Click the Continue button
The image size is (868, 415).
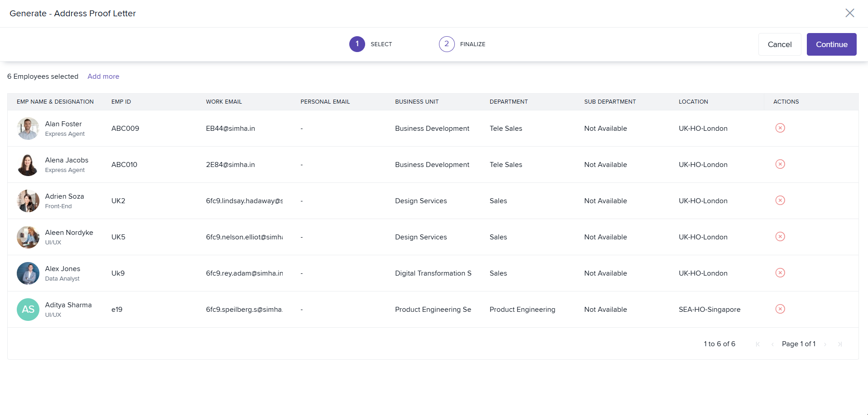pyautogui.click(x=831, y=44)
